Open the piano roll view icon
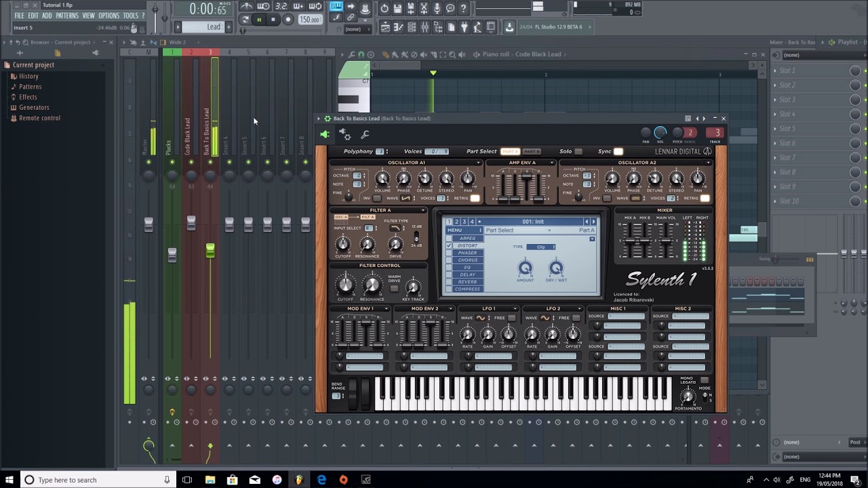The height and width of the screenshot is (488, 868). tap(397, 27)
